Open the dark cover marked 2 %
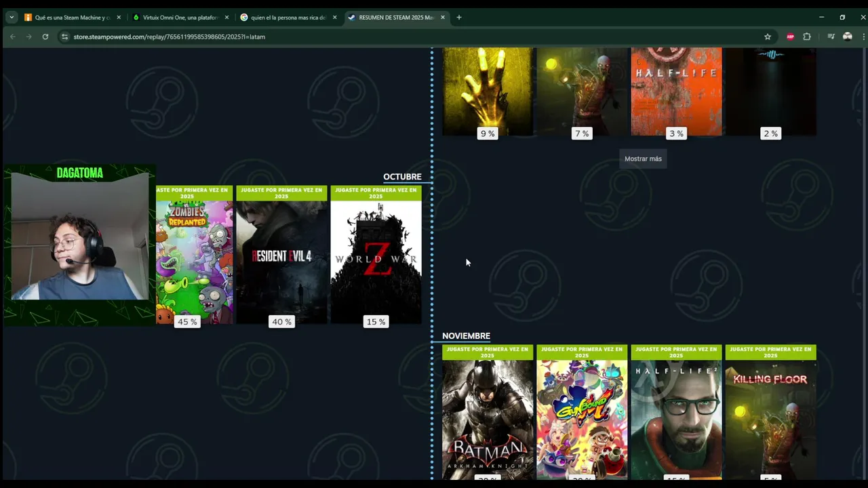Image resolution: width=868 pixels, height=488 pixels. (x=770, y=91)
